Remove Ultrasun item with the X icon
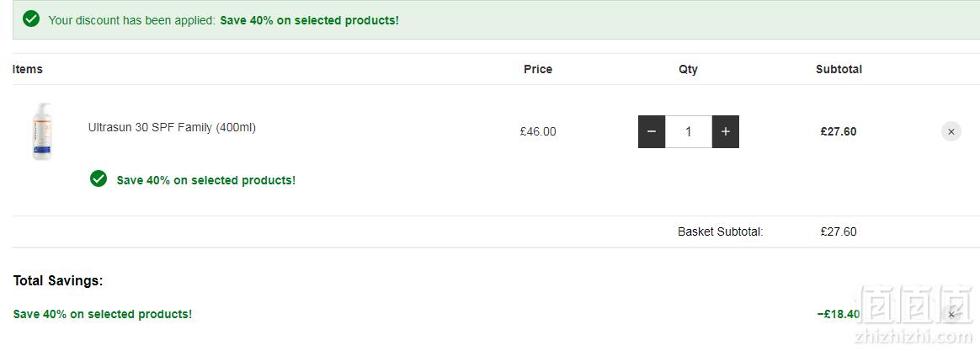980x351 pixels. pyautogui.click(x=951, y=132)
